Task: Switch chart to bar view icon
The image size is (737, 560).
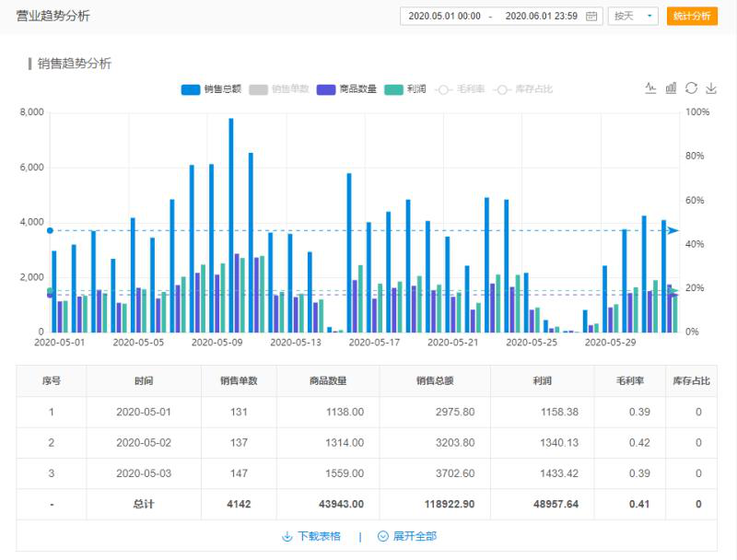Action: point(671,87)
